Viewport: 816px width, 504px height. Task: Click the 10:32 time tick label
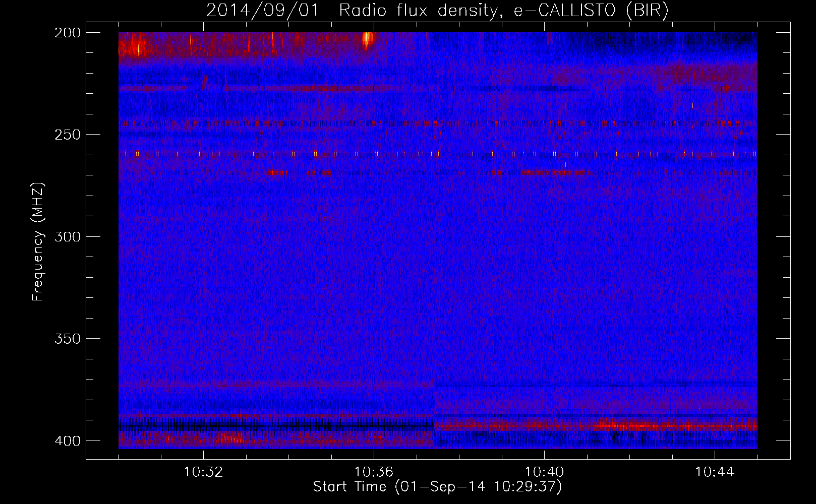203,472
